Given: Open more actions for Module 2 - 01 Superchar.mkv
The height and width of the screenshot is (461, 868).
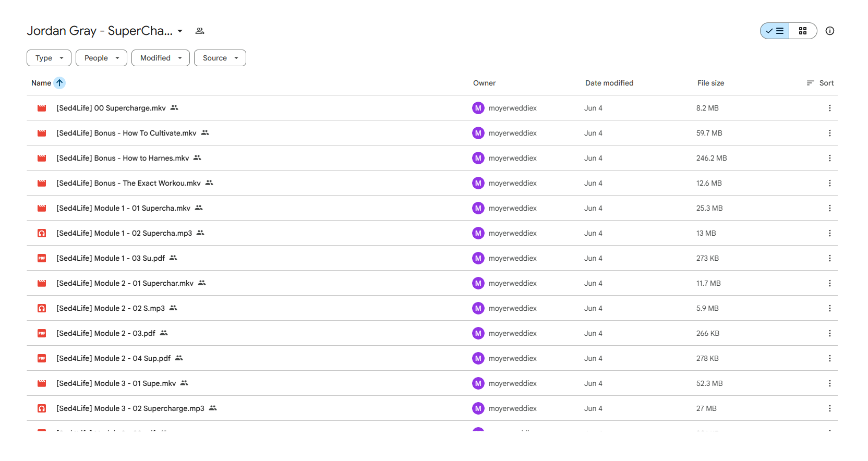Looking at the screenshot, I should 829,283.
